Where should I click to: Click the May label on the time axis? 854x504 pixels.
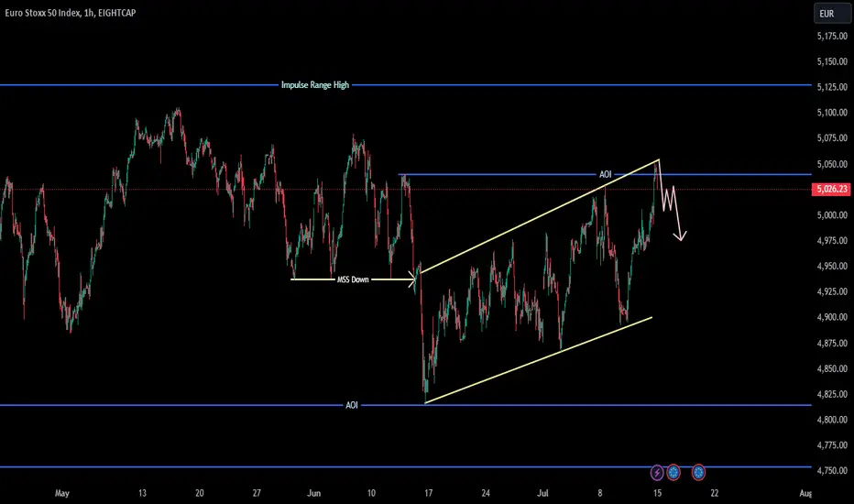(62, 493)
